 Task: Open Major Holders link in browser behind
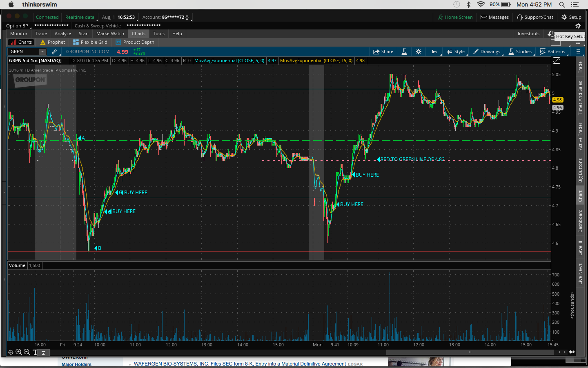pos(77,364)
